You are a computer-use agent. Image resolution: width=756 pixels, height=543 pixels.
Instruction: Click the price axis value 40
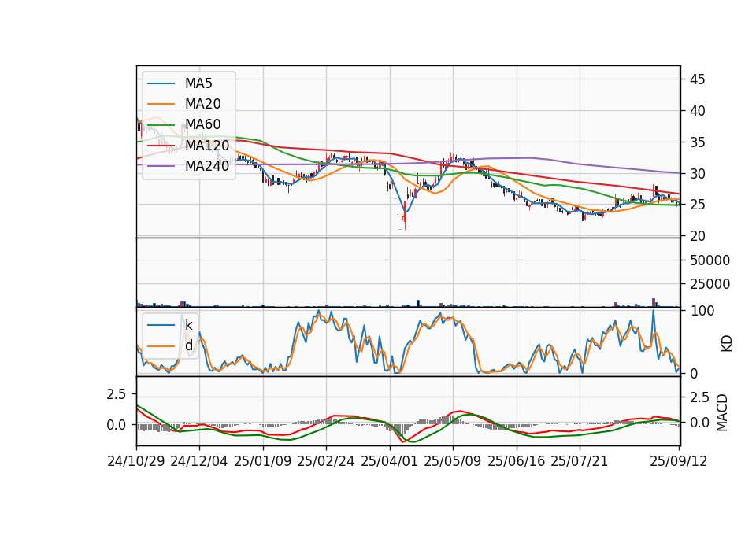[x=697, y=111]
